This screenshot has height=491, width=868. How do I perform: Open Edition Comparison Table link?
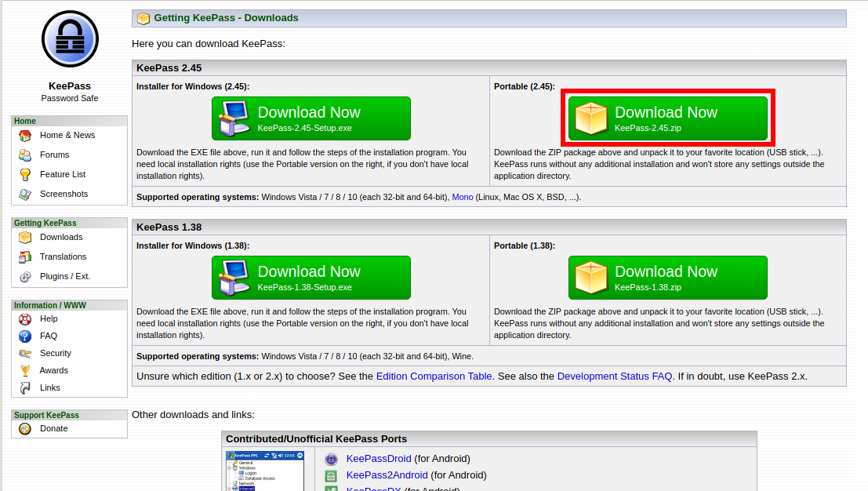tap(434, 376)
